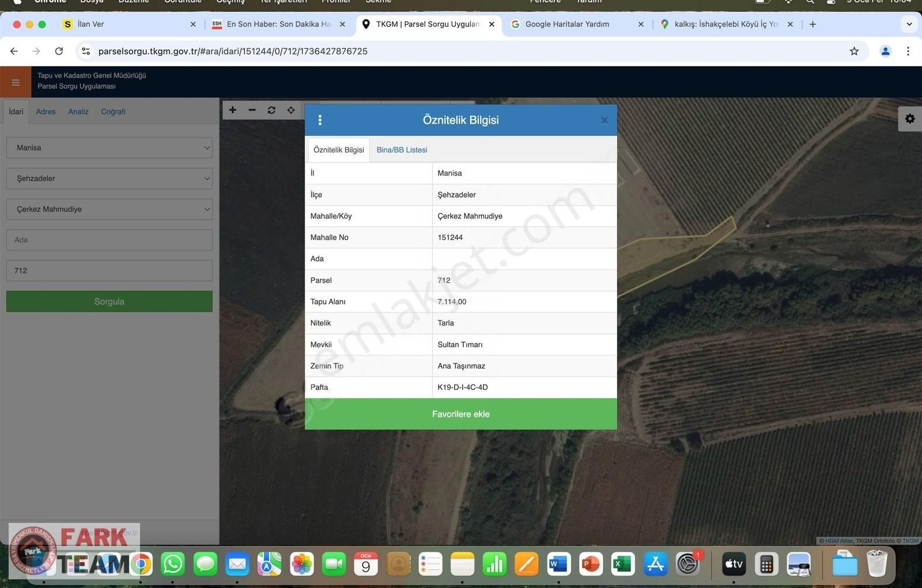The image size is (922, 588).
Task: Open Calendar from the dock
Action: tap(366, 564)
